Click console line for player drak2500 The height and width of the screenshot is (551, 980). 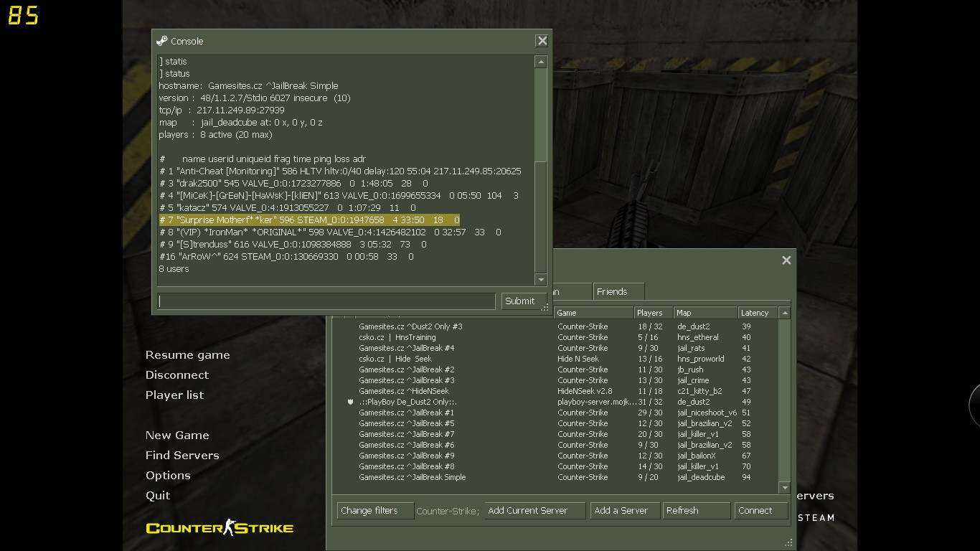[293, 183]
